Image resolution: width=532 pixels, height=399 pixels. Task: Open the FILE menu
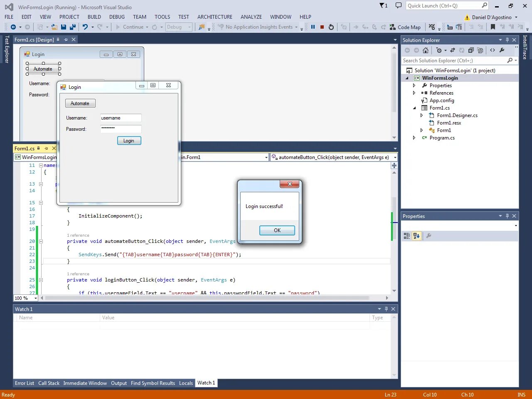9,17
